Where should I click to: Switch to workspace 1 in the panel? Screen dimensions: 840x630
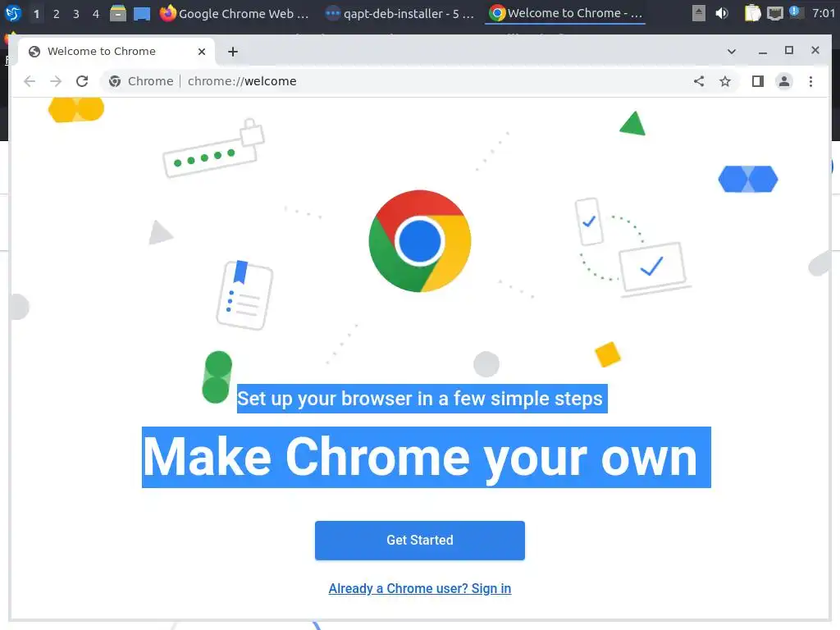(x=36, y=13)
